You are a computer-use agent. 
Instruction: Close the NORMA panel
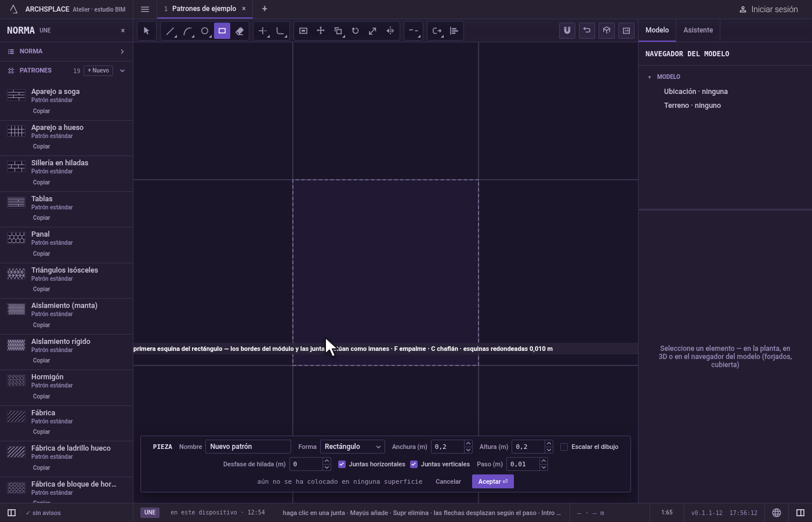point(123,31)
